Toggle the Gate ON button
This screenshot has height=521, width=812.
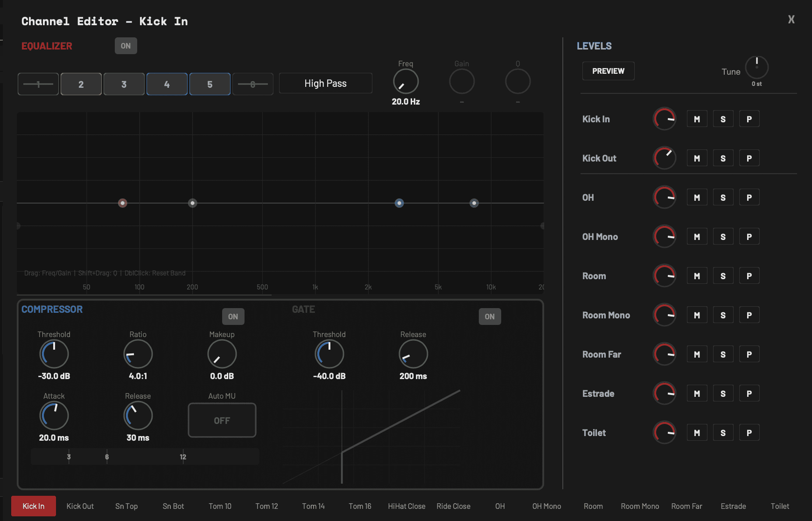click(x=490, y=317)
